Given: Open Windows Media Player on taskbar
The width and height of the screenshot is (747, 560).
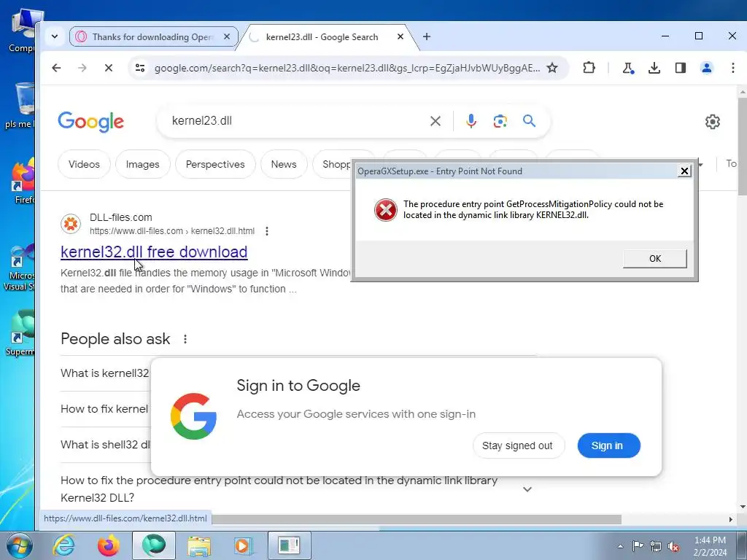Looking at the screenshot, I should coord(243,545).
